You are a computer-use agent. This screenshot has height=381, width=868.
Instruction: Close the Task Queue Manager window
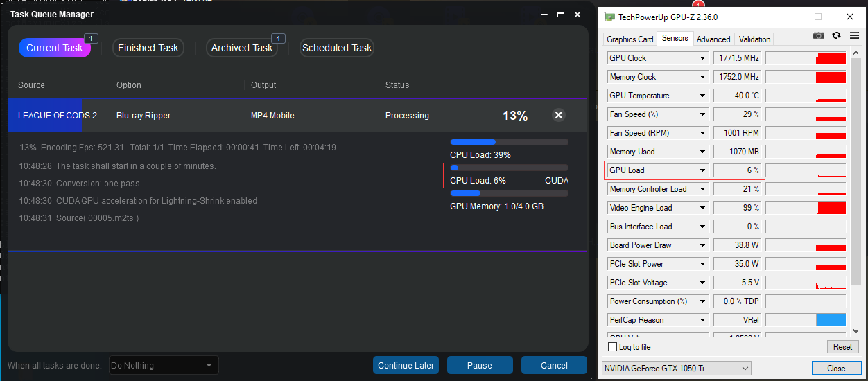pyautogui.click(x=578, y=14)
